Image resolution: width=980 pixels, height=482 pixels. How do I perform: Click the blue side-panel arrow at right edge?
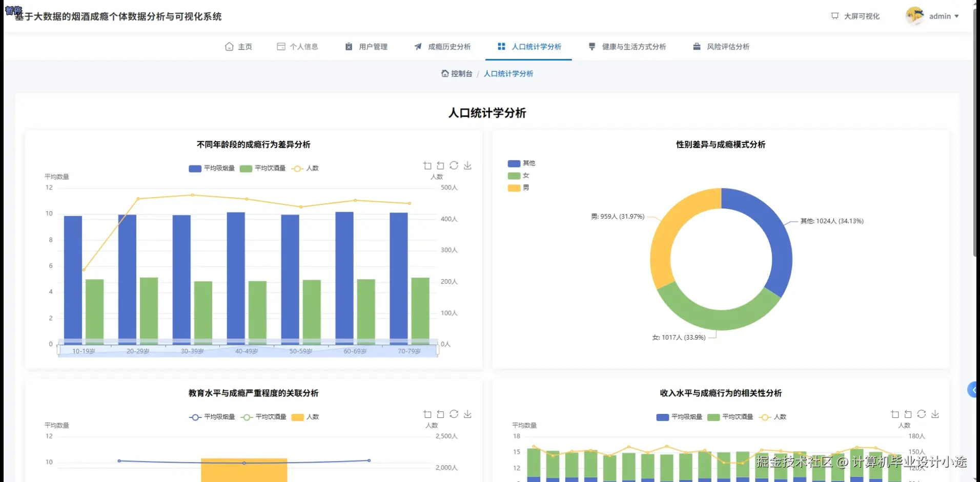point(972,390)
